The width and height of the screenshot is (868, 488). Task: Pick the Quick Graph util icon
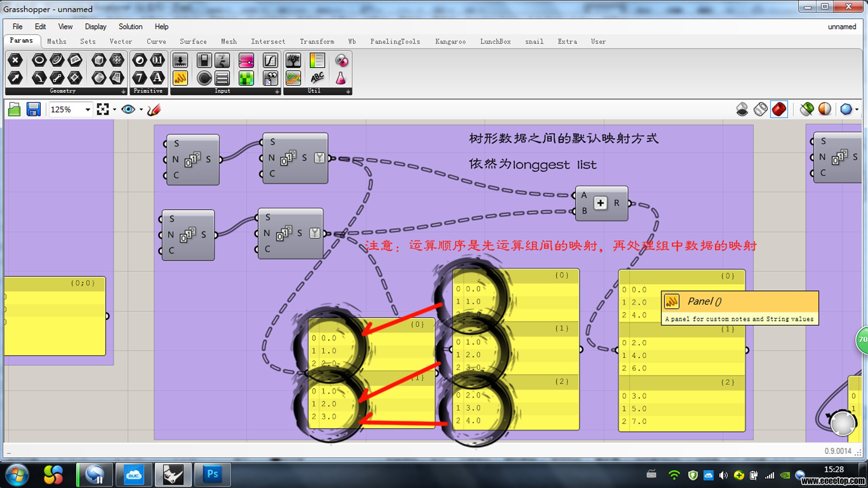(x=293, y=78)
